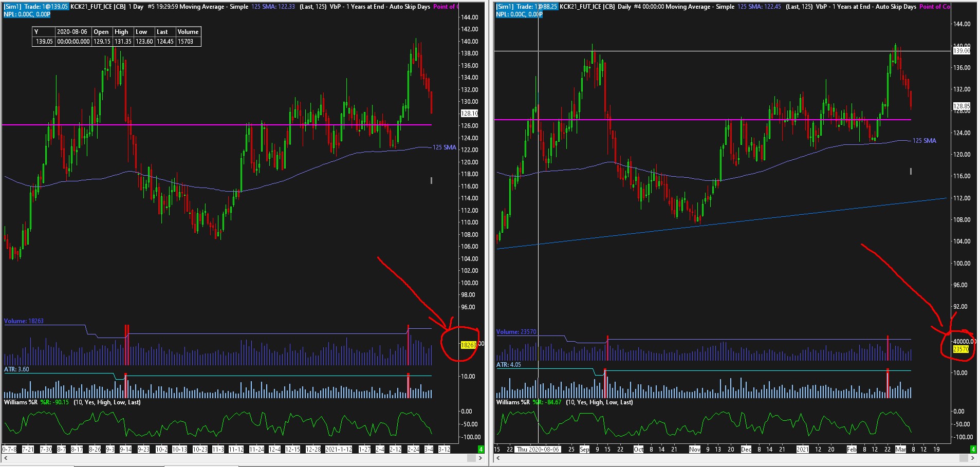Click the date '2020-08-06' in the data box
Viewport: 980px width, 467px height.
[72, 32]
